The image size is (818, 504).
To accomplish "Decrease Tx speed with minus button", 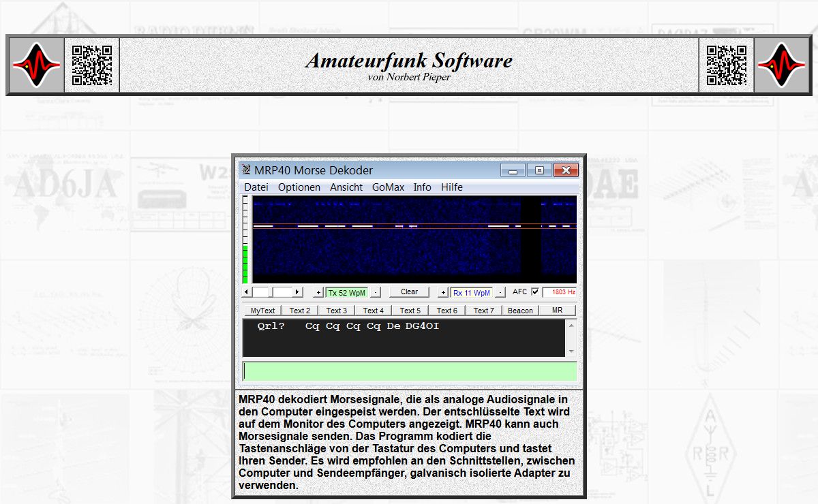I will [x=376, y=292].
